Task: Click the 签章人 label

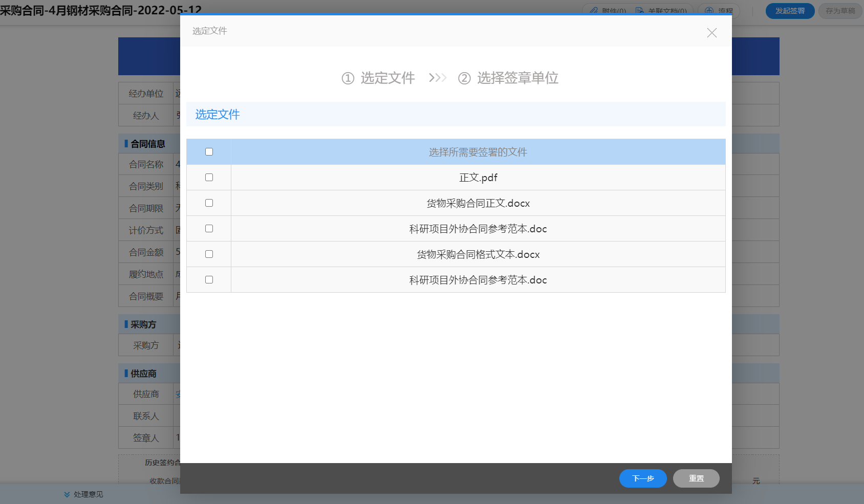Action: pos(146,438)
